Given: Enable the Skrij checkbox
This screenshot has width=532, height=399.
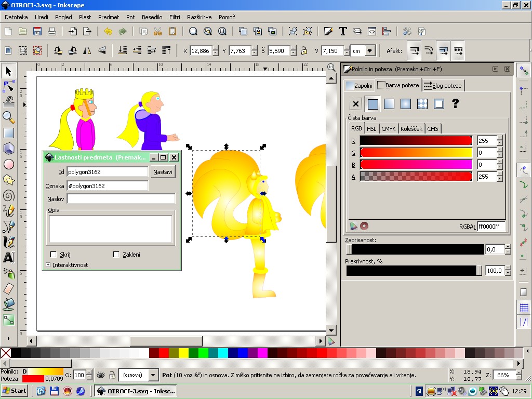Looking at the screenshot, I should pos(54,255).
